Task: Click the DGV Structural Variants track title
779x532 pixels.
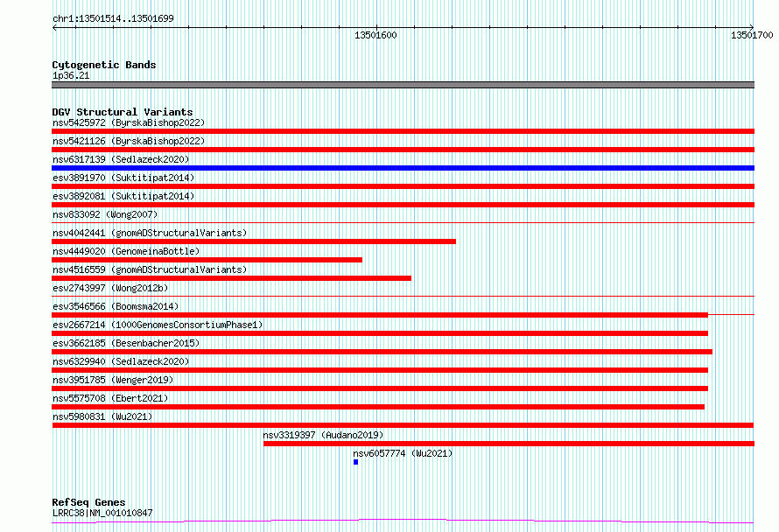Action: point(123,112)
